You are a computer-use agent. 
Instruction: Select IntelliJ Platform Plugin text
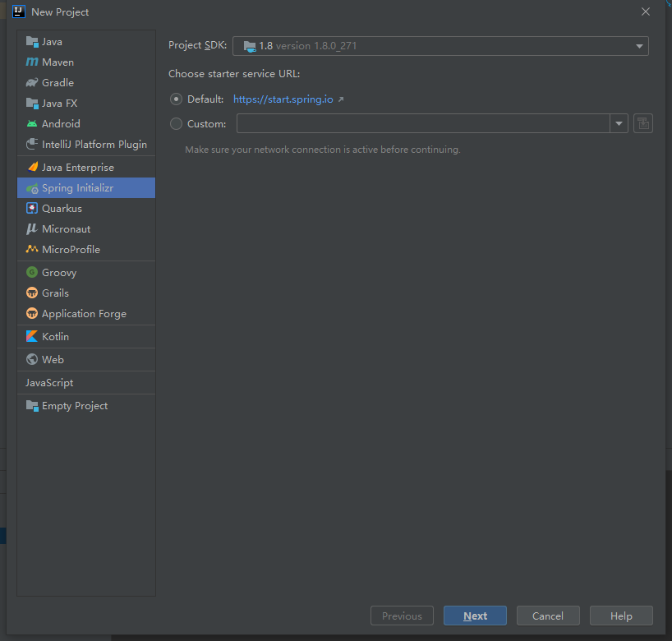(94, 145)
